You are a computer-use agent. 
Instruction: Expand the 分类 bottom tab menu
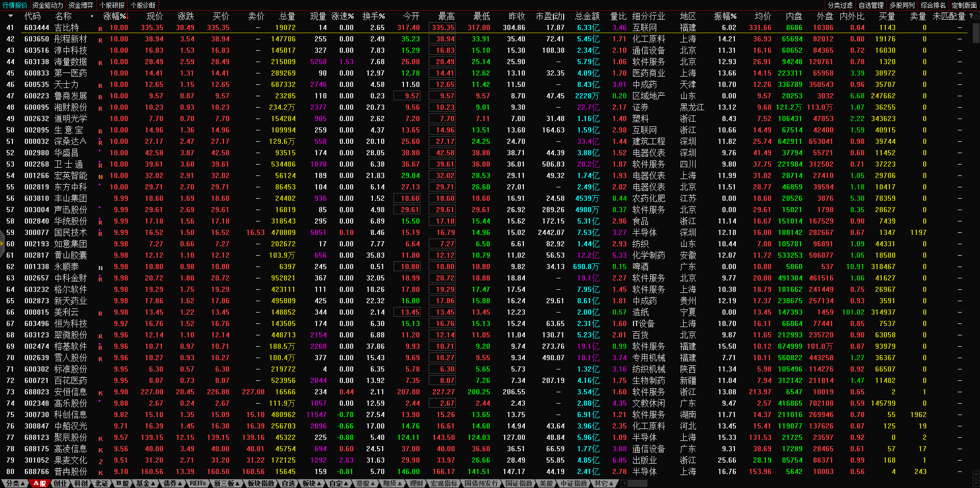click(15, 483)
